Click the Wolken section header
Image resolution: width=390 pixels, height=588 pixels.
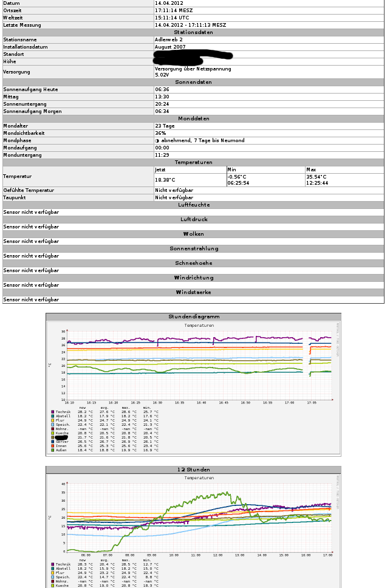click(x=194, y=234)
